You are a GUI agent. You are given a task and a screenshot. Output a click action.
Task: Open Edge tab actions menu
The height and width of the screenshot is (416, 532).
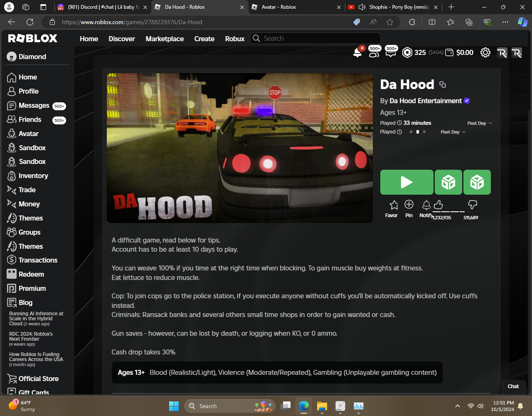[43, 7]
